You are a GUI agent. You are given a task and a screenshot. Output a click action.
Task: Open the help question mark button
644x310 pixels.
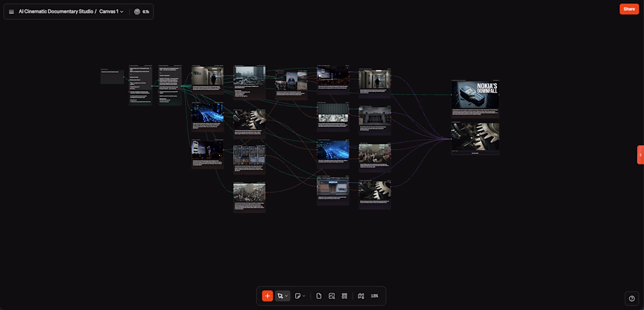[x=632, y=298]
